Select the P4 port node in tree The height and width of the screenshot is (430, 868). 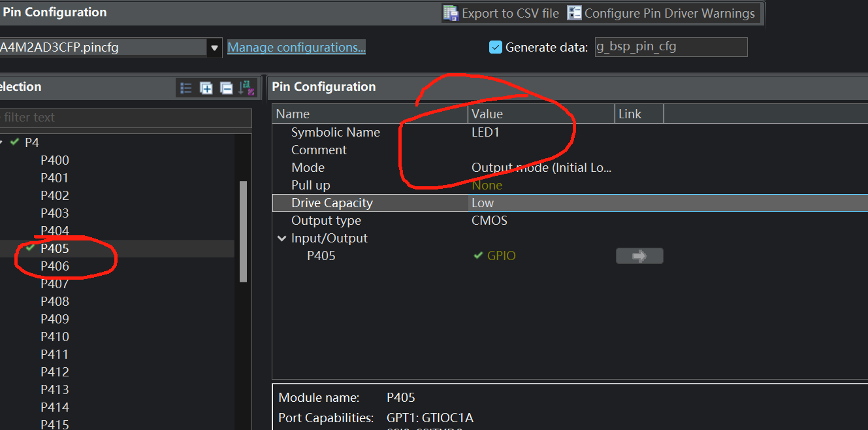pyautogui.click(x=32, y=142)
